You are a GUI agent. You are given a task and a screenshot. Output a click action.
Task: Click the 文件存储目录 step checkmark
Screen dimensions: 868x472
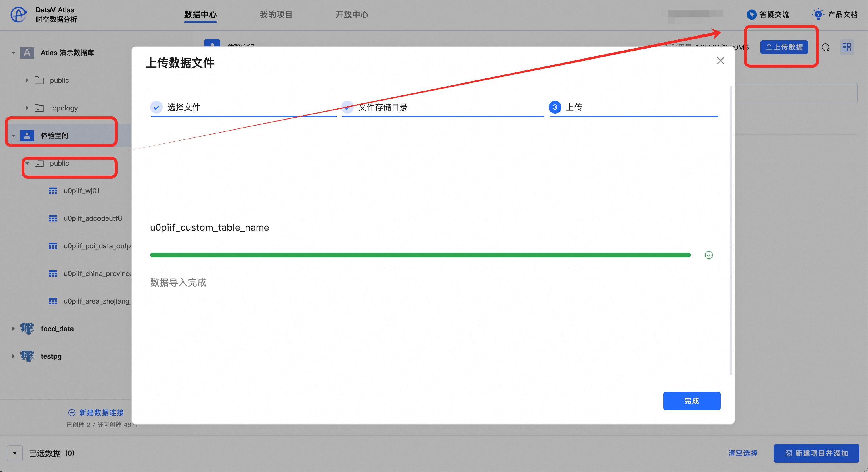[x=347, y=108]
